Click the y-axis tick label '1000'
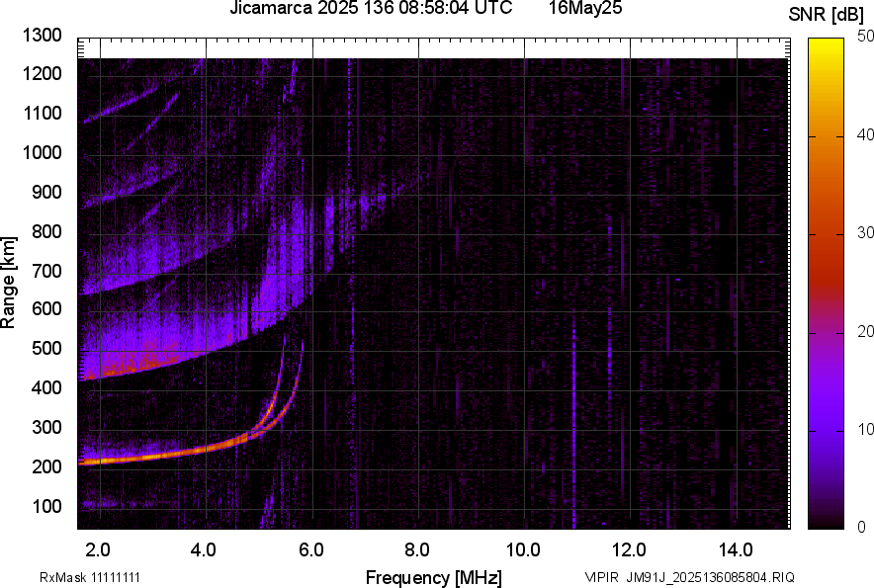This screenshot has width=874, height=588. click(x=42, y=153)
